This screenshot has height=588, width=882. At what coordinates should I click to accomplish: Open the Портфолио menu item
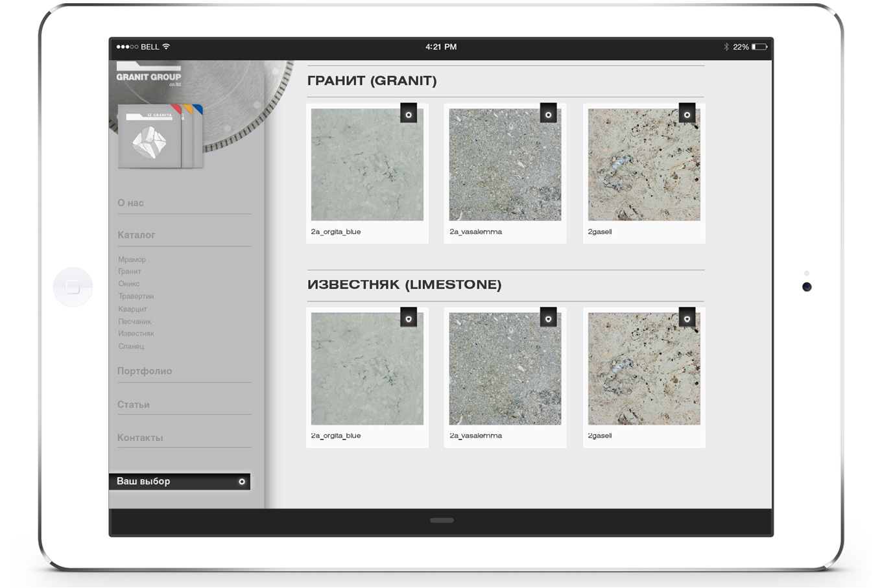click(145, 371)
